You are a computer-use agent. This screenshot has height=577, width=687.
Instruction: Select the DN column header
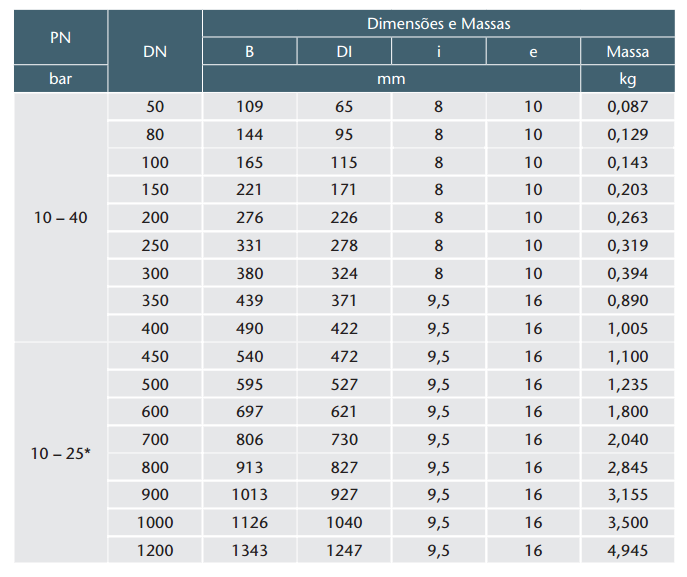155,51
